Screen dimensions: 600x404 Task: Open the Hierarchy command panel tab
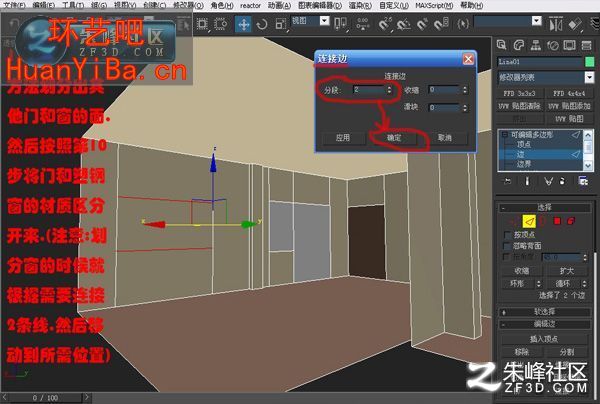click(x=536, y=45)
